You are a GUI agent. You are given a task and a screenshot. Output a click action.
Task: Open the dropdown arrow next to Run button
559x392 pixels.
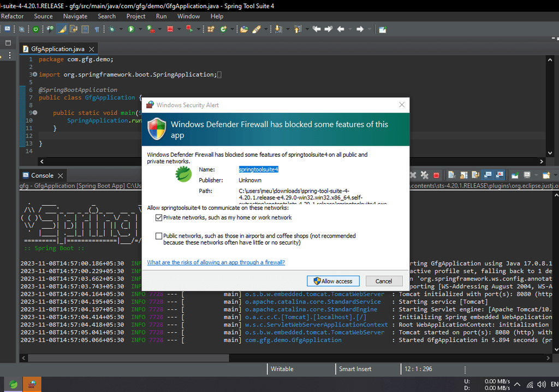140,29
